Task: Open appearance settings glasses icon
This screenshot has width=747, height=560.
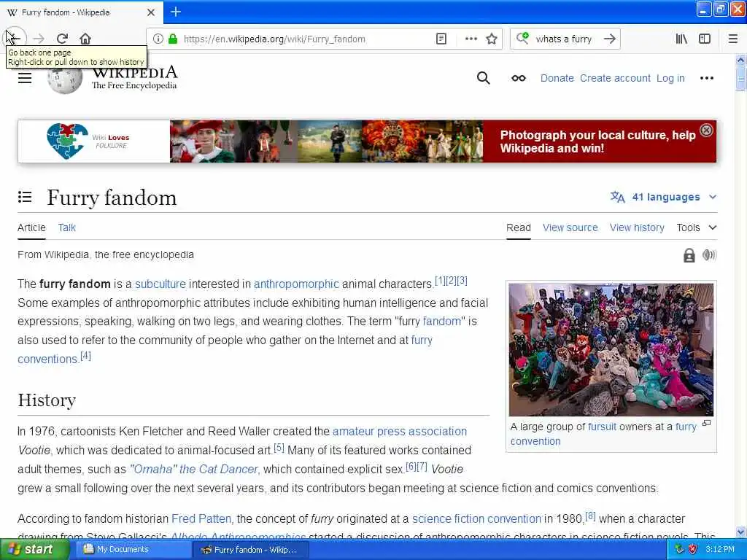Action: pyautogui.click(x=519, y=78)
